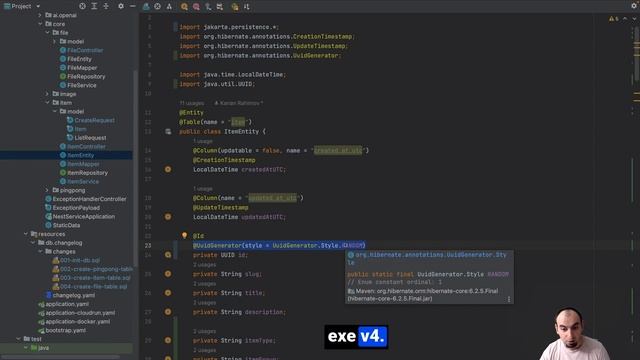Open the Project view dropdown
The height and width of the screenshot is (360, 640).
[x=38, y=6]
